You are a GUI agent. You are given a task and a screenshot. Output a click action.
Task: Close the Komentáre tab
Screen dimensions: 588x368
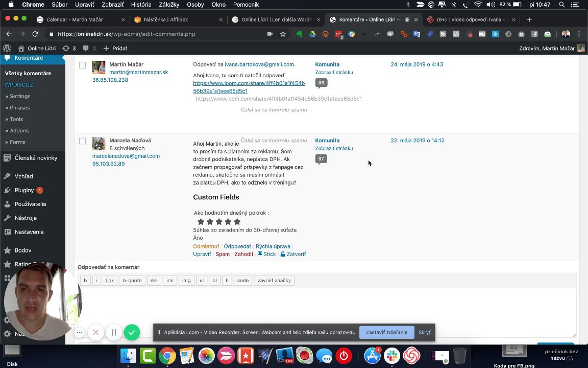(416, 19)
